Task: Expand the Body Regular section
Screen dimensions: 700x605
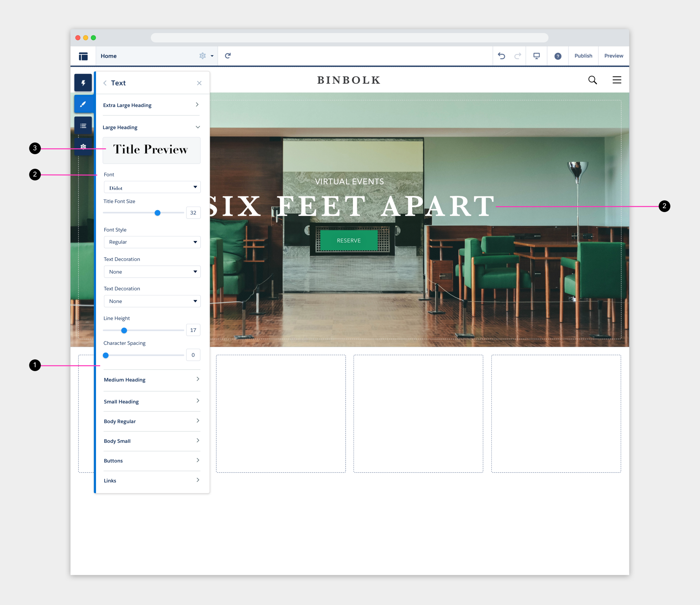Action: 152,421
